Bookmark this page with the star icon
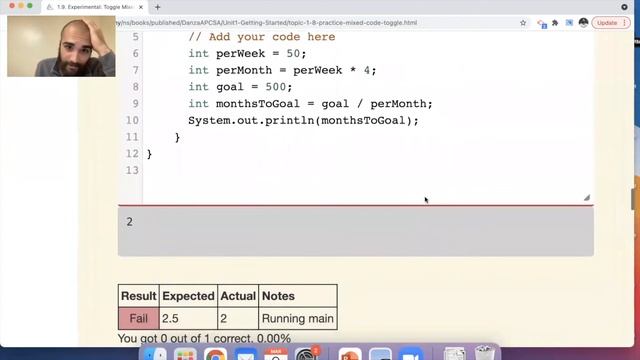 point(523,23)
